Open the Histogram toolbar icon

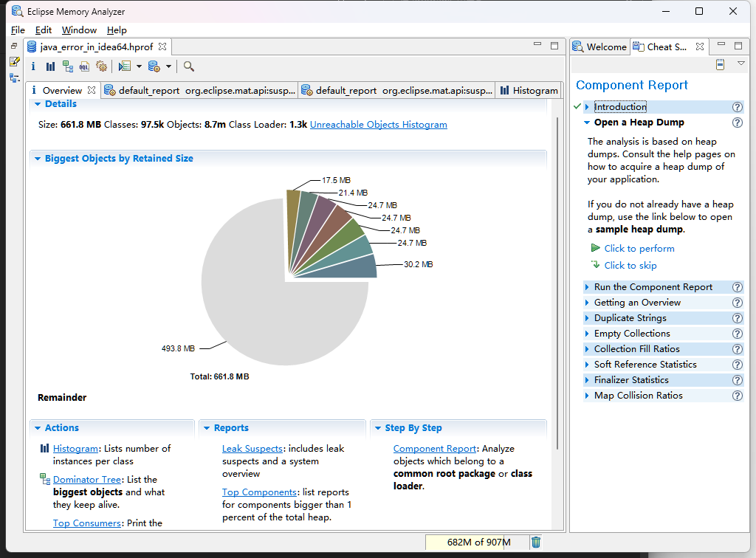click(x=50, y=66)
